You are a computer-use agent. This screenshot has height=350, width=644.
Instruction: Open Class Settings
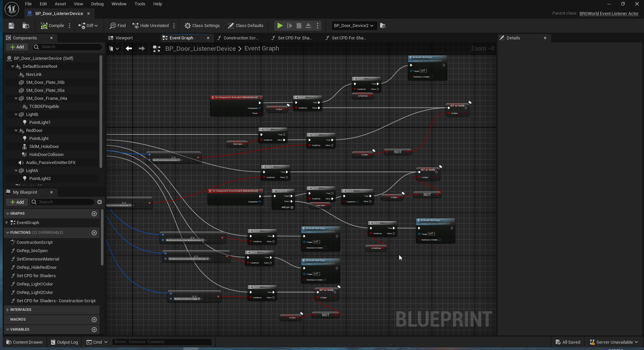coord(202,26)
